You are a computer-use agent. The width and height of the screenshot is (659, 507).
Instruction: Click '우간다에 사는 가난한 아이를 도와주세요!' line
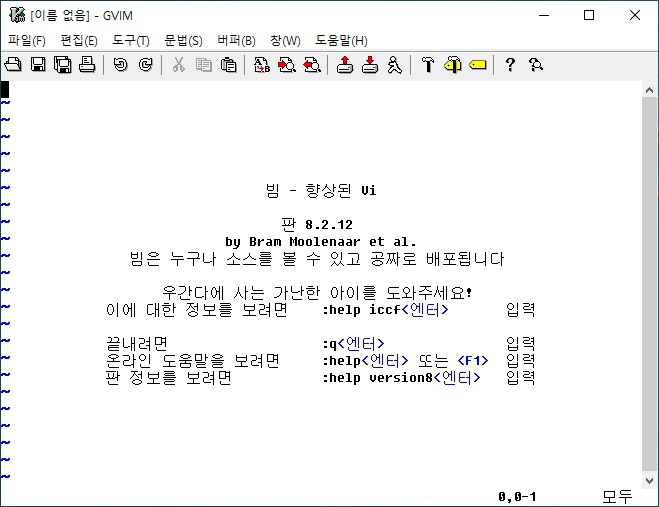coord(317,293)
